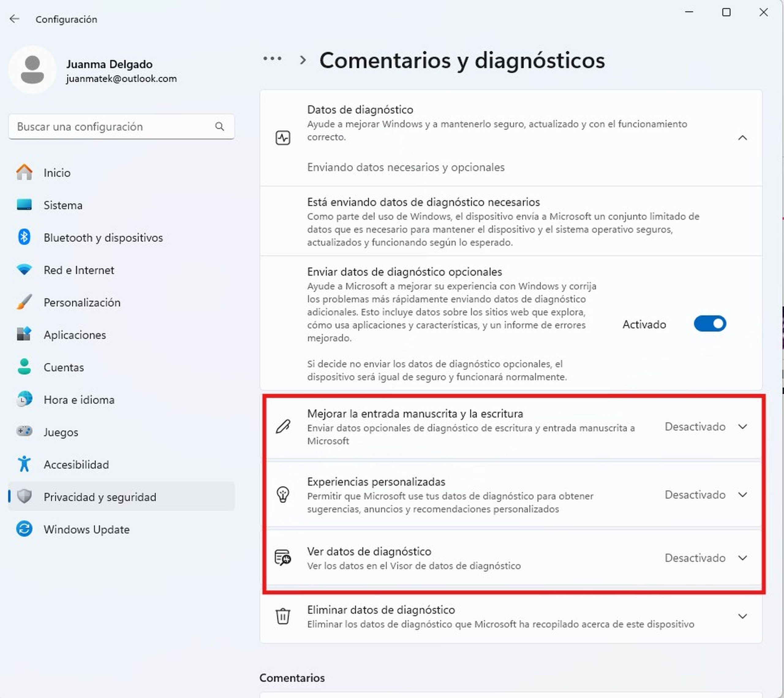Click the lightbulb Experiencias personalizadas icon
The height and width of the screenshot is (698, 784).
click(283, 495)
